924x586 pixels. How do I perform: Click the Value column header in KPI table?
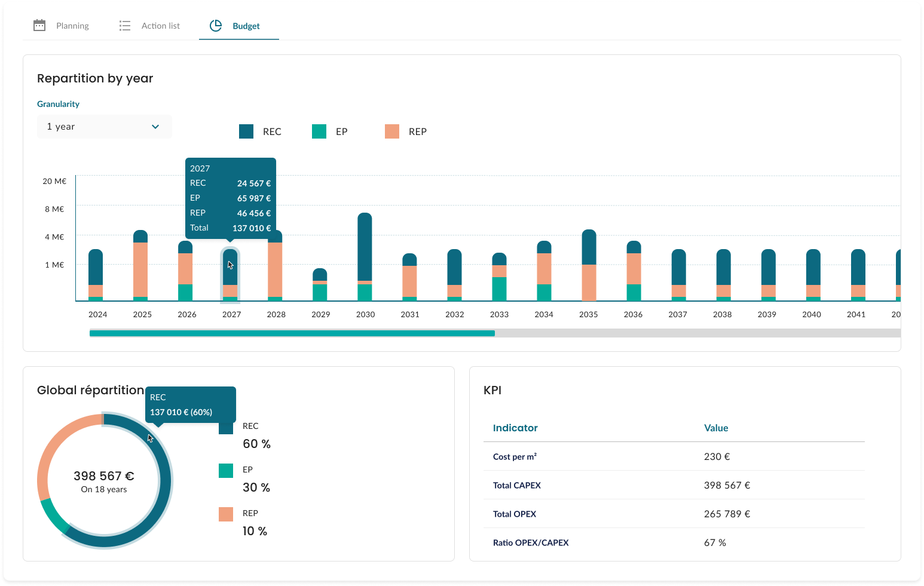(716, 428)
